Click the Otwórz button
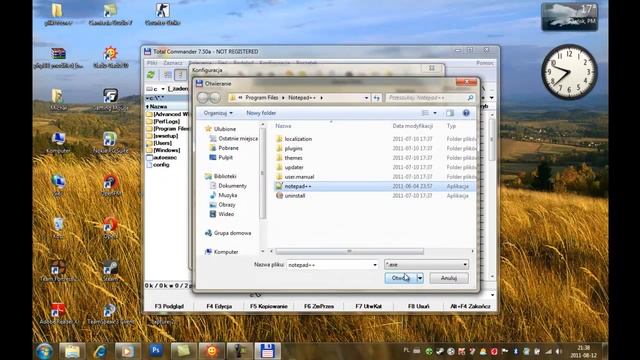Image resolution: width=640 pixels, height=360 pixels. pyautogui.click(x=400, y=278)
